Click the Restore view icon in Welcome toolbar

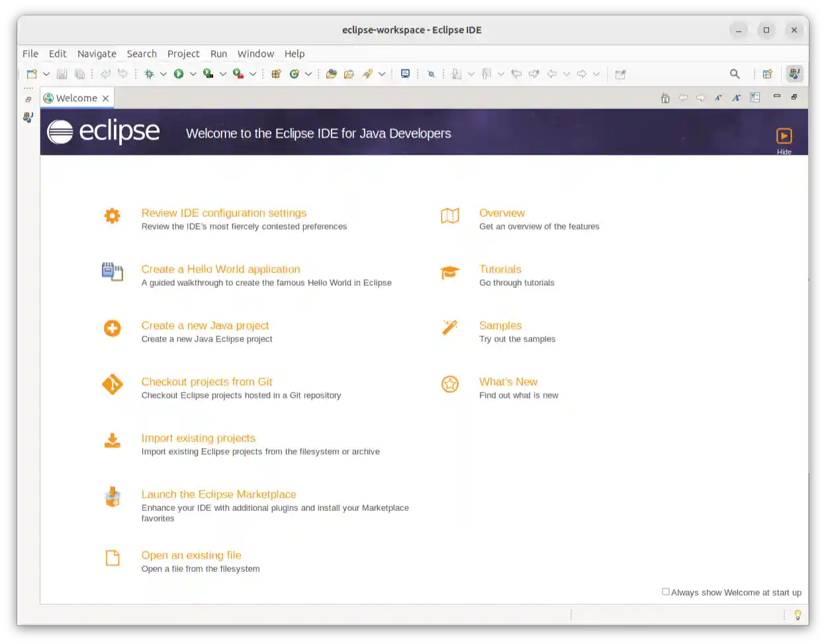click(x=794, y=97)
